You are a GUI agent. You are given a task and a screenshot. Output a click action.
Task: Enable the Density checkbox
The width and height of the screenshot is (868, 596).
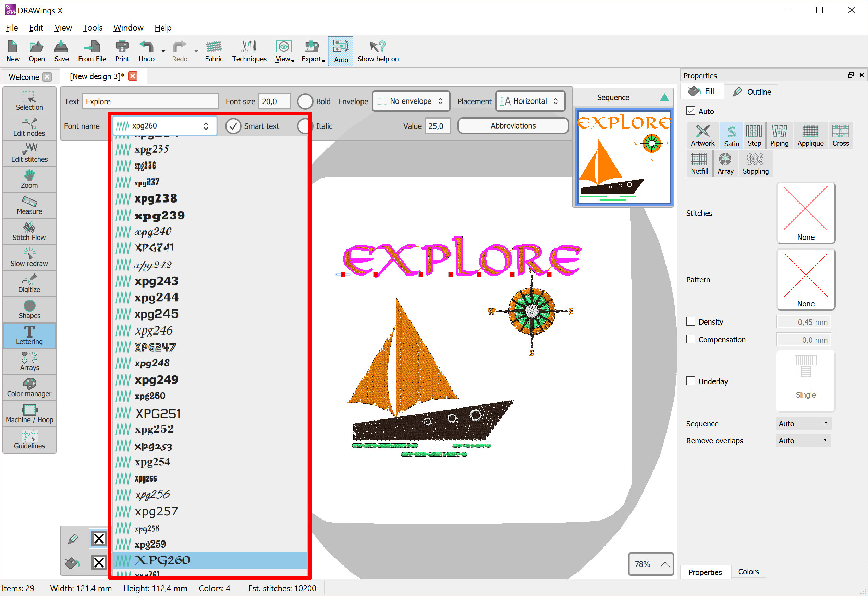tap(690, 321)
